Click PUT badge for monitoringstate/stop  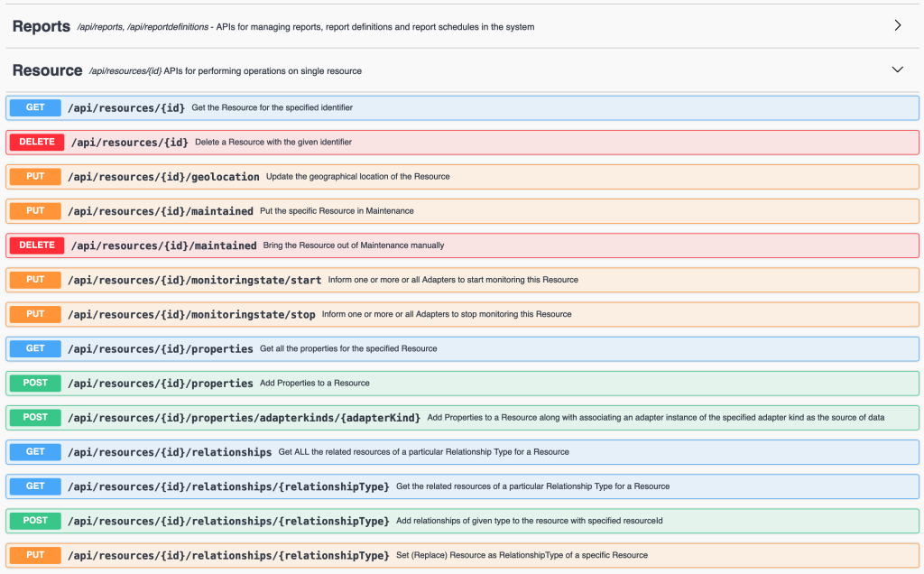pos(35,314)
